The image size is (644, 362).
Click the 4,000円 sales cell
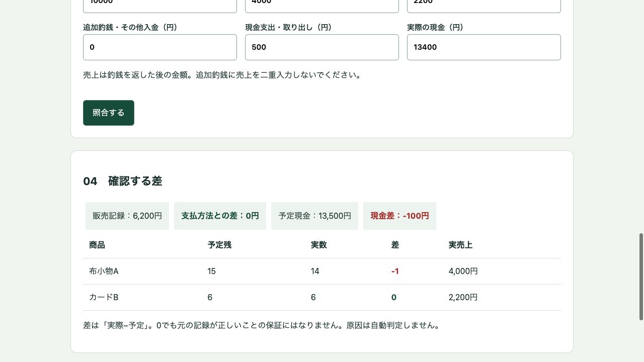coord(463,271)
